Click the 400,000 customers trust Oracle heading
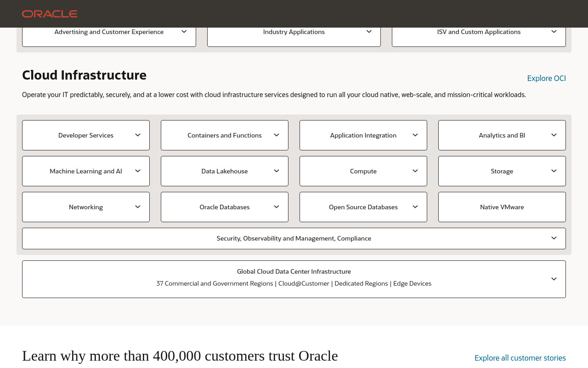The height and width of the screenshot is (368, 588). [x=180, y=356]
